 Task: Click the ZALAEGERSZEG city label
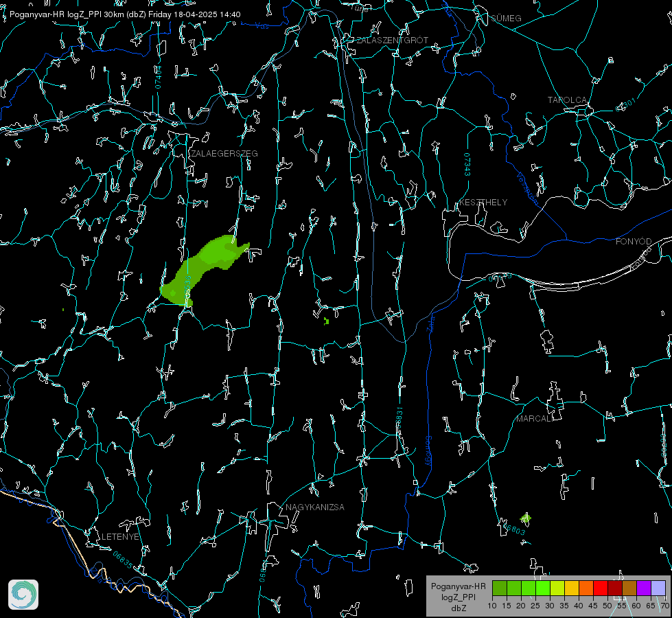[224, 154]
